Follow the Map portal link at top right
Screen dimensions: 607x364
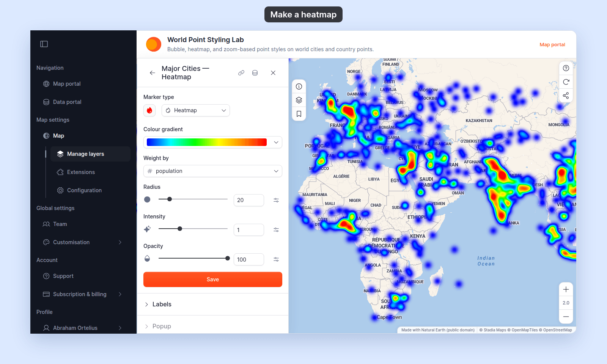tap(552, 45)
